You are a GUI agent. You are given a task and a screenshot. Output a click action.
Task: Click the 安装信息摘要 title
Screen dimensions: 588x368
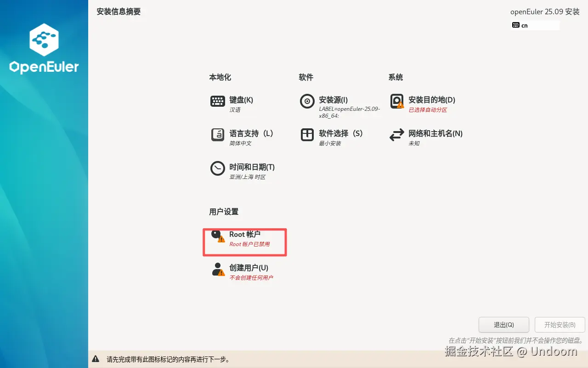[119, 12]
